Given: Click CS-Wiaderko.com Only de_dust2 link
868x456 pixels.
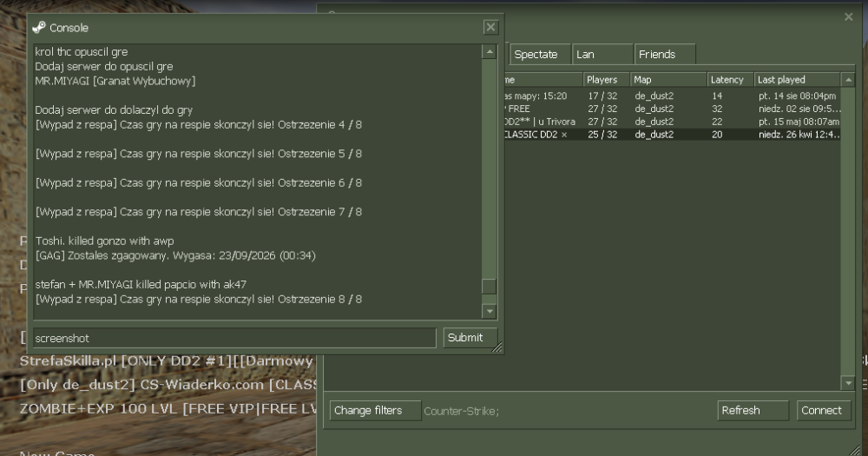Looking at the screenshot, I should click(169, 385).
